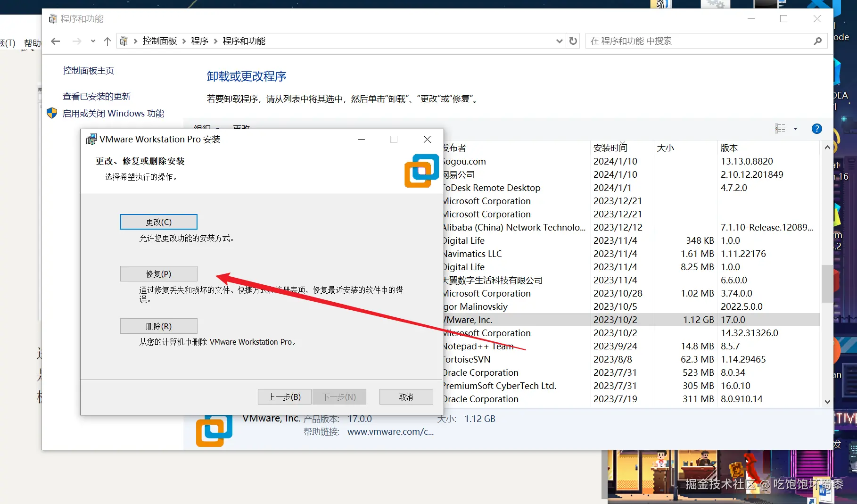Click the change-view list icon near Help
857x504 pixels.
(x=779, y=128)
